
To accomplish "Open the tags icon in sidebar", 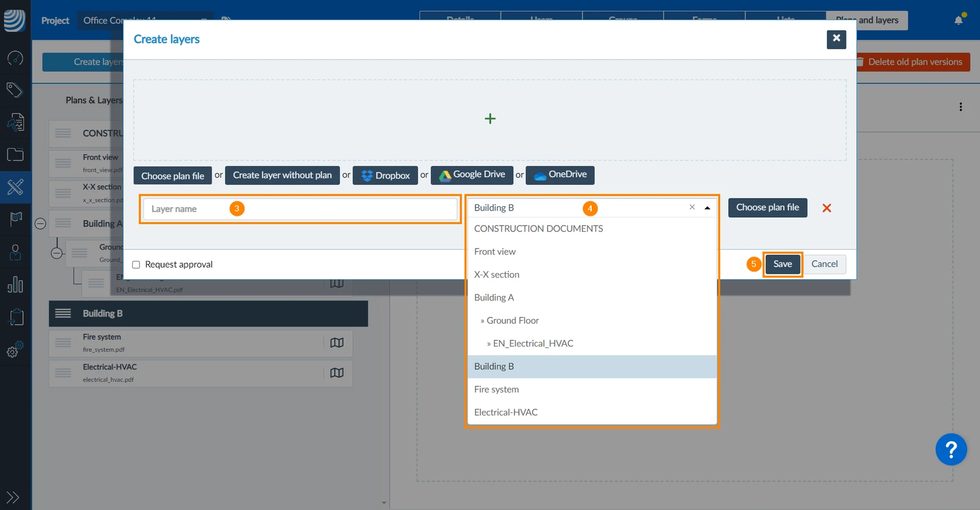I will (15, 90).
